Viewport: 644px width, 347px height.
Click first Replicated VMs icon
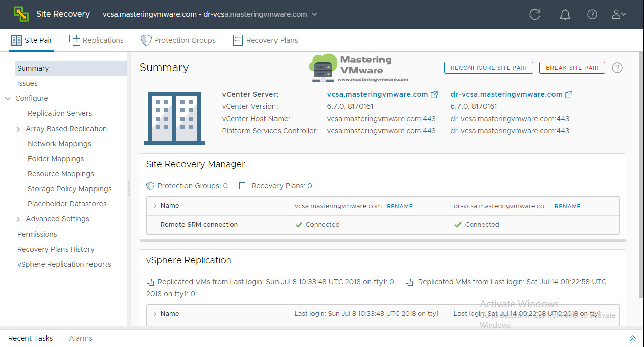point(150,282)
